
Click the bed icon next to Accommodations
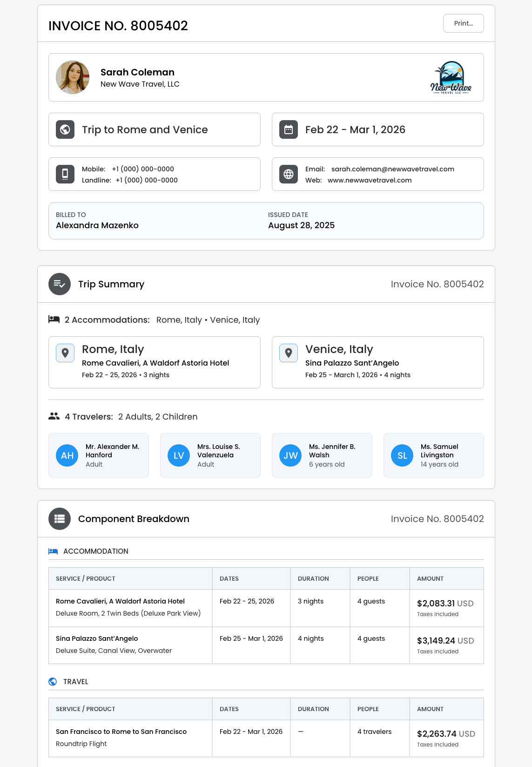(x=54, y=319)
